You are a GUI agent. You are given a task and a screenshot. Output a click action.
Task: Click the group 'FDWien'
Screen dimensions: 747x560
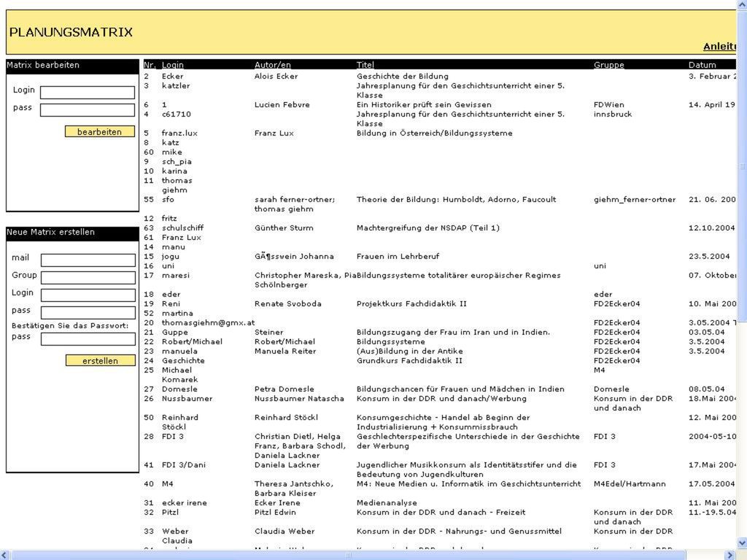609,105
